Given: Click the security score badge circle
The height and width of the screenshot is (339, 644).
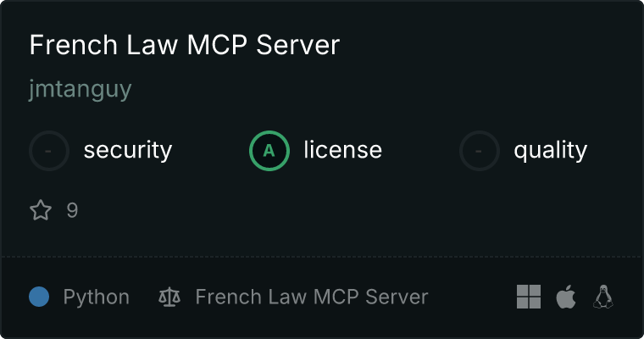Looking at the screenshot, I should [49, 151].
